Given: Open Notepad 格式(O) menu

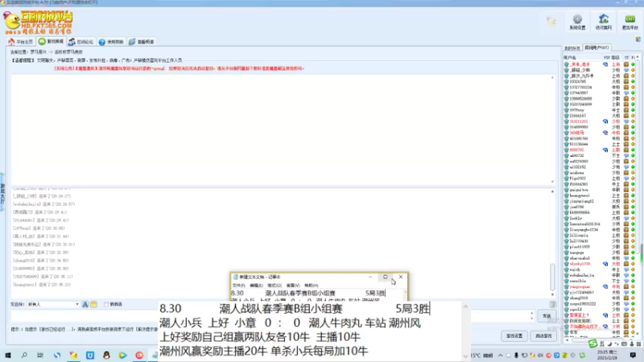Looking at the screenshot, I should click(275, 286).
